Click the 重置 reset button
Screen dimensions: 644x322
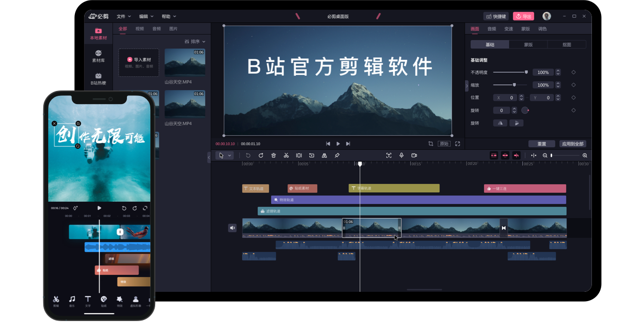click(x=542, y=144)
